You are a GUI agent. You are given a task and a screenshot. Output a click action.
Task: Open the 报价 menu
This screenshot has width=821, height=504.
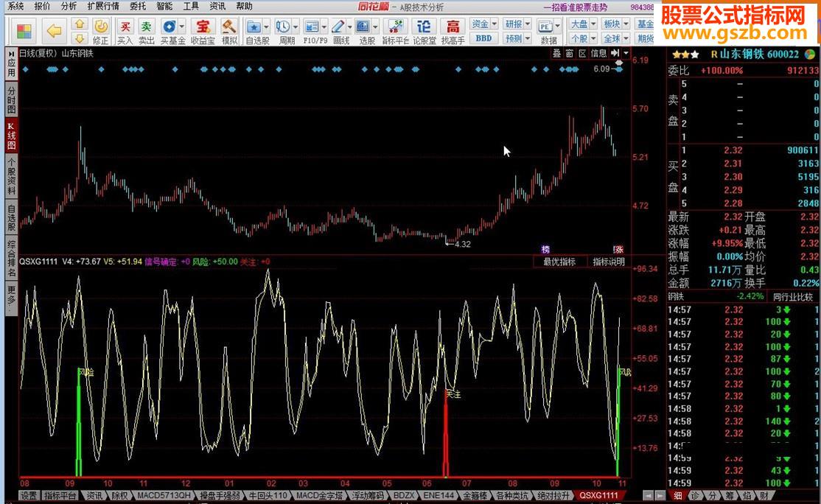click(42, 7)
